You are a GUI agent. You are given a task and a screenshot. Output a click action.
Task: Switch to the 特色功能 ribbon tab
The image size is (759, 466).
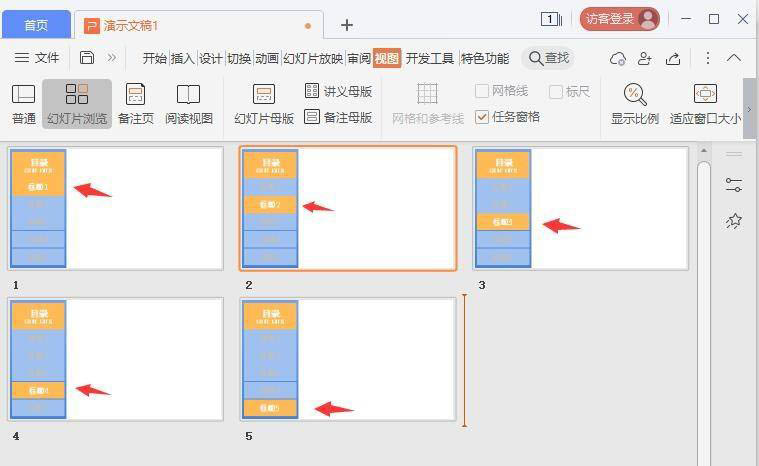pyautogui.click(x=485, y=59)
